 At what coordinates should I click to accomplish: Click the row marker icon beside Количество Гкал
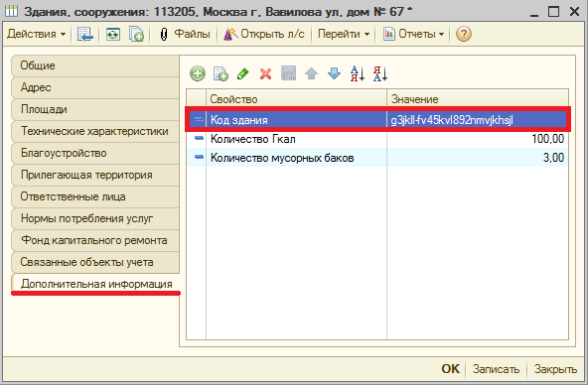[199, 138]
